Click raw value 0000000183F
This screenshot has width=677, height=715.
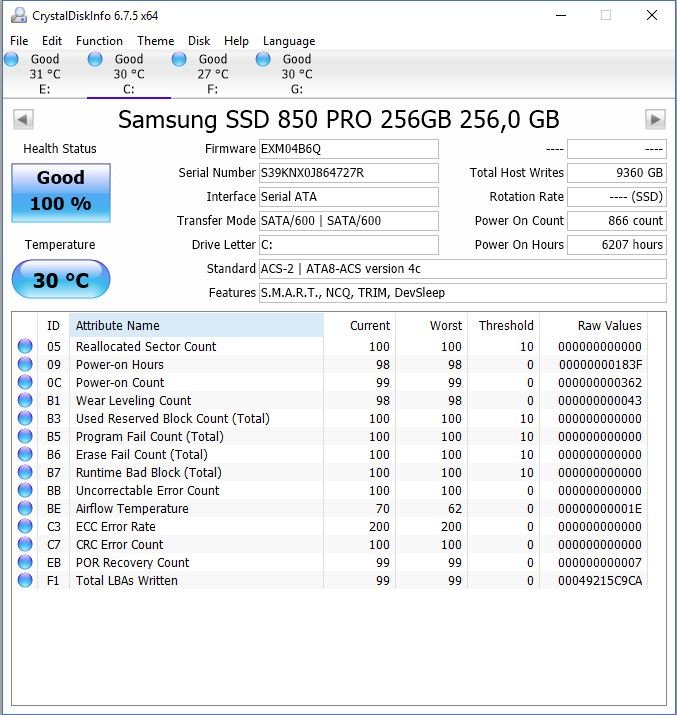point(600,365)
